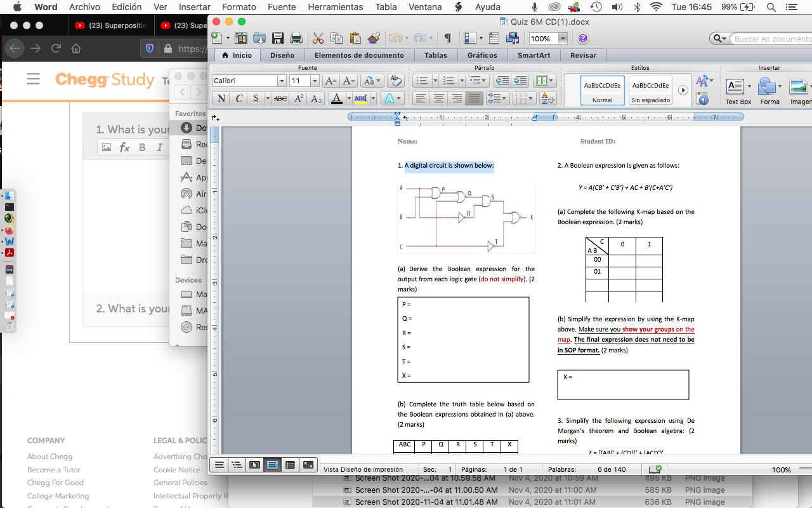812x508 pixels.
Task: Apply the Normal style
Action: tap(603, 91)
